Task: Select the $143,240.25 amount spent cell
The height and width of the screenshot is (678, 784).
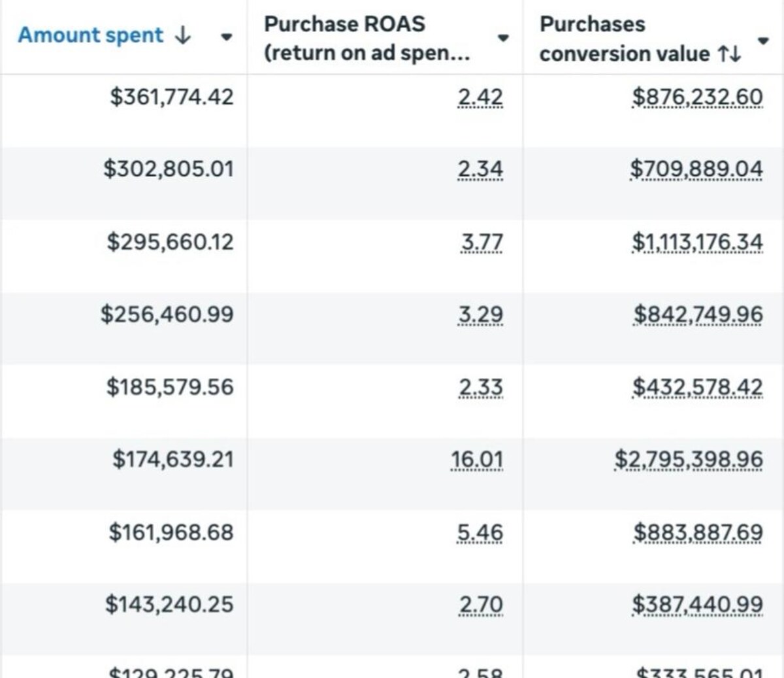Action: coord(169,604)
